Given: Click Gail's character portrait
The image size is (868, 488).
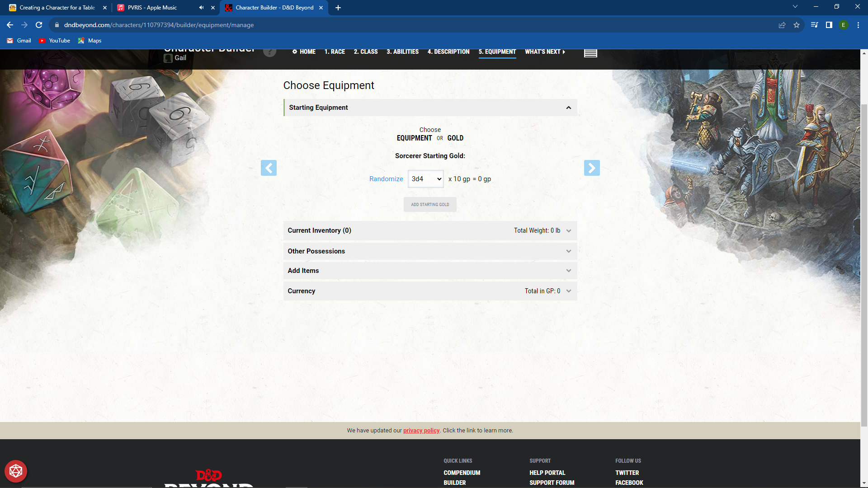Looking at the screenshot, I should [168, 58].
